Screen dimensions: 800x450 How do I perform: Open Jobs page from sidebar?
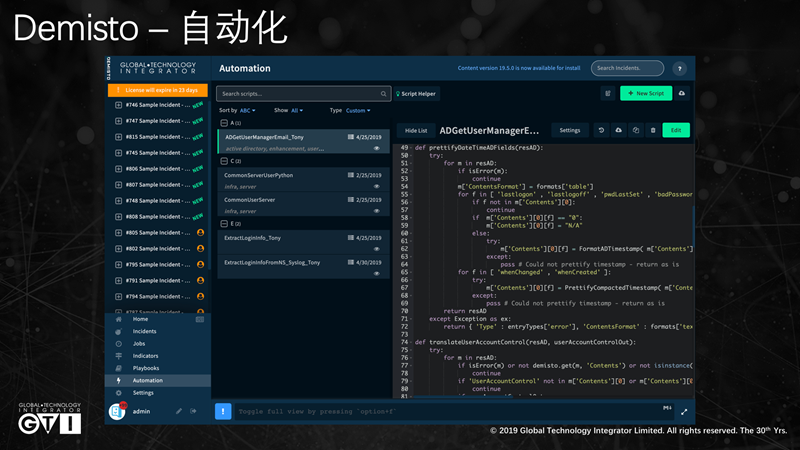(x=139, y=344)
